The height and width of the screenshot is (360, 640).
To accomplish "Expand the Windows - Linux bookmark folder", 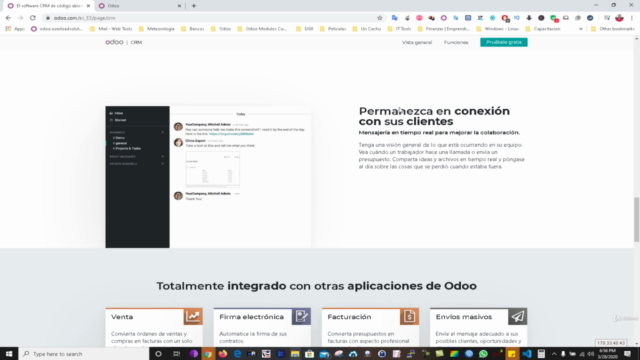I will click(498, 29).
